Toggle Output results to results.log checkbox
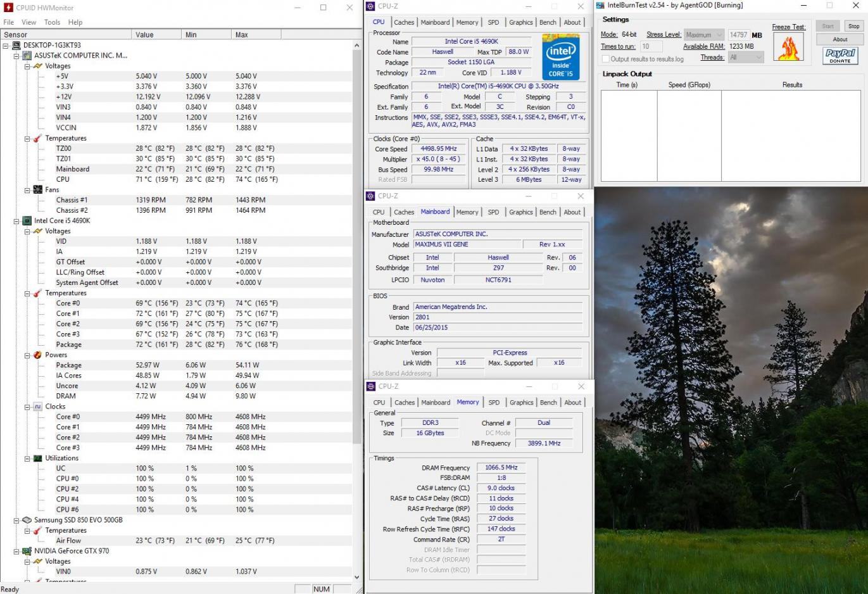 [606, 59]
